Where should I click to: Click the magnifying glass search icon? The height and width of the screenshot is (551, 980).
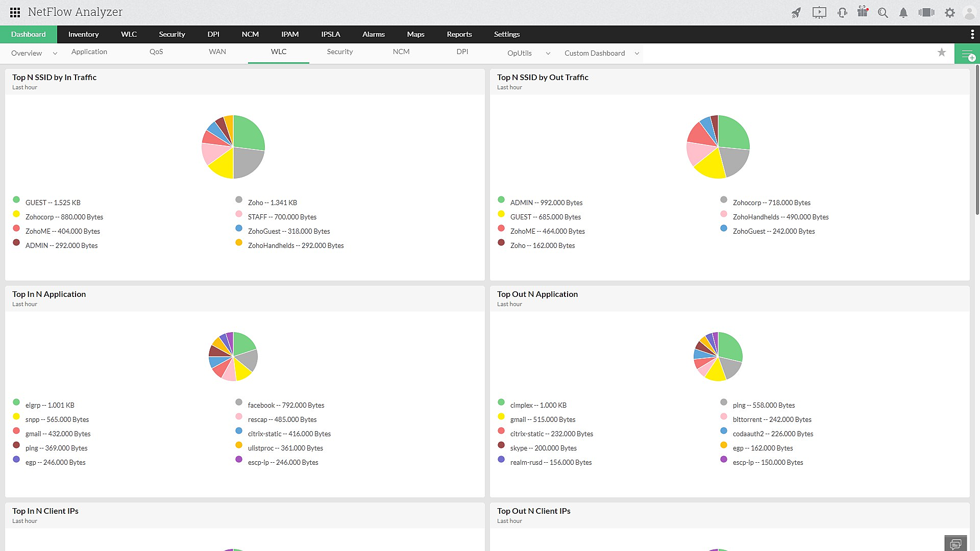(x=883, y=13)
